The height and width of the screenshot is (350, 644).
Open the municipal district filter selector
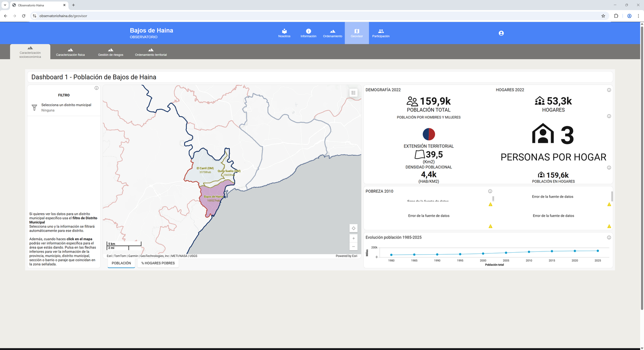pyautogui.click(x=64, y=107)
